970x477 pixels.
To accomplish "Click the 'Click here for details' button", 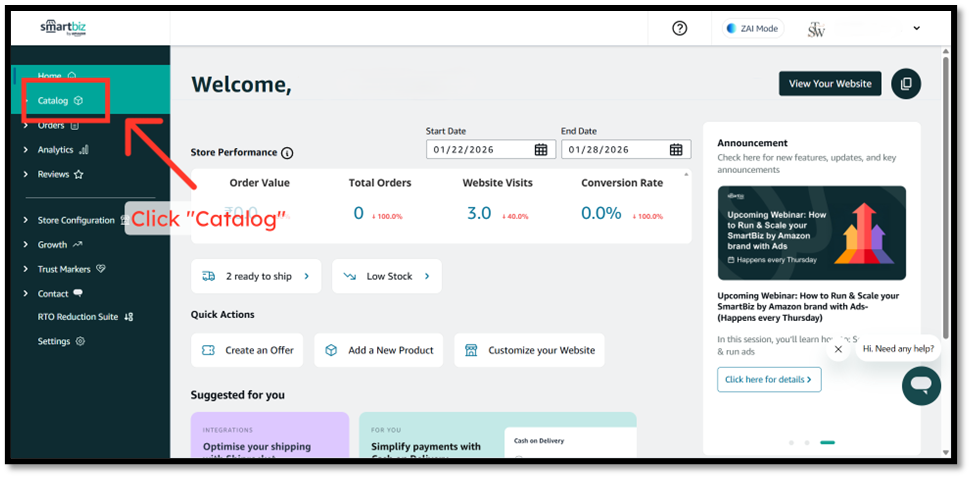I will (768, 380).
